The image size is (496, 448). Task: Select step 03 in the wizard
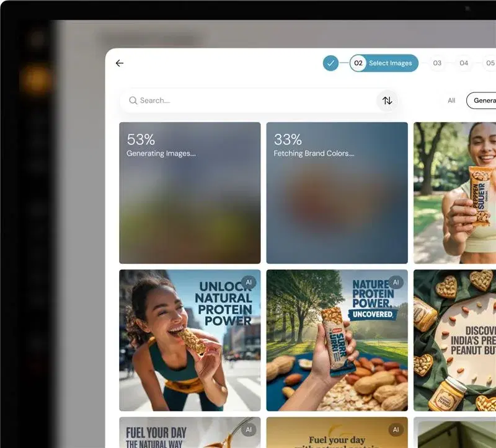[x=438, y=63]
